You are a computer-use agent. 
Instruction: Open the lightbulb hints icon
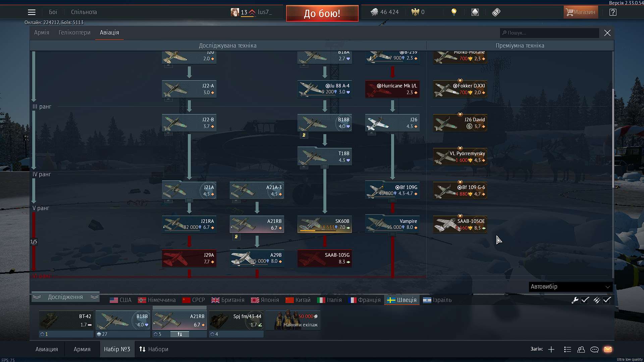pyautogui.click(x=454, y=12)
